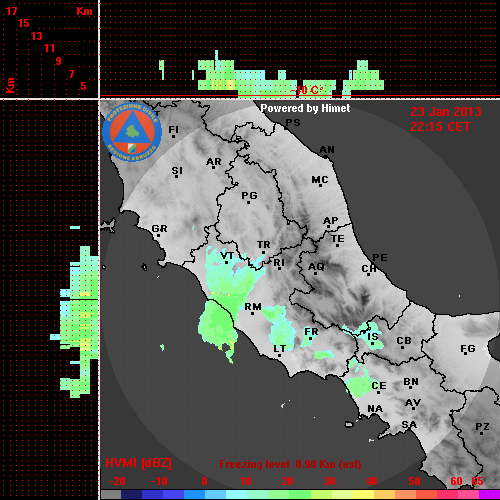Screen dimensions: 500x500
Task: Click the BN city label
Action: (411, 382)
